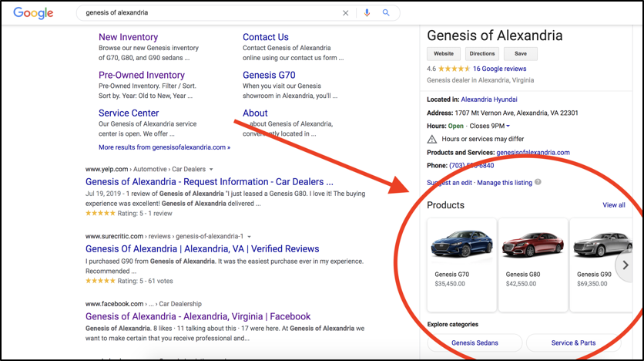Click View all in Products section
Image resolution: width=644 pixels, height=361 pixels.
click(x=614, y=204)
